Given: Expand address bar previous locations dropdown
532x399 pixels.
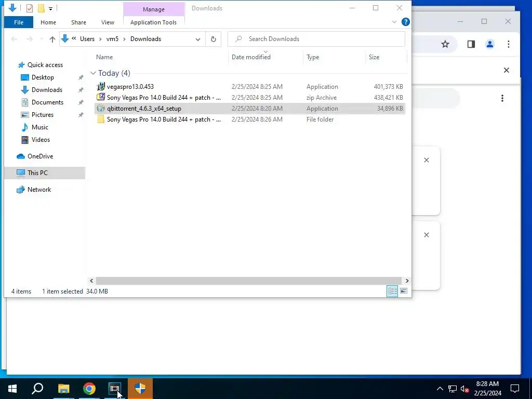Looking at the screenshot, I should click(198, 39).
